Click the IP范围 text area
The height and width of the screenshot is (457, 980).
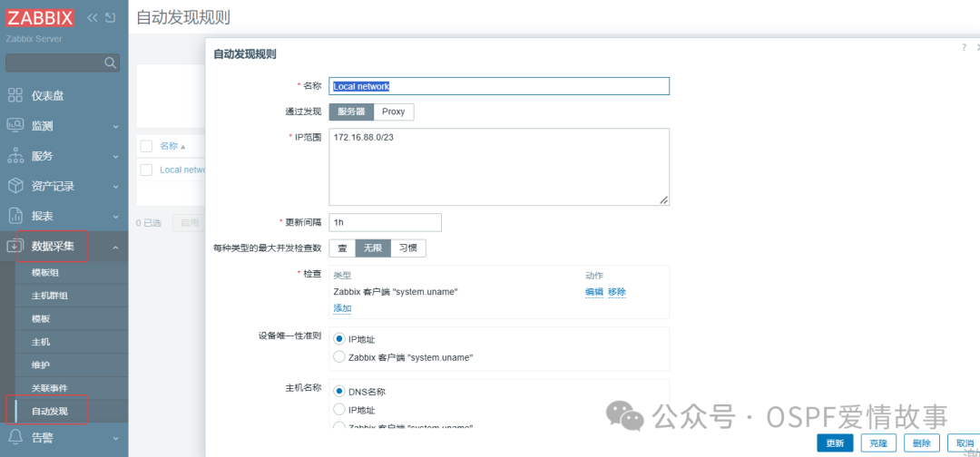(x=499, y=167)
